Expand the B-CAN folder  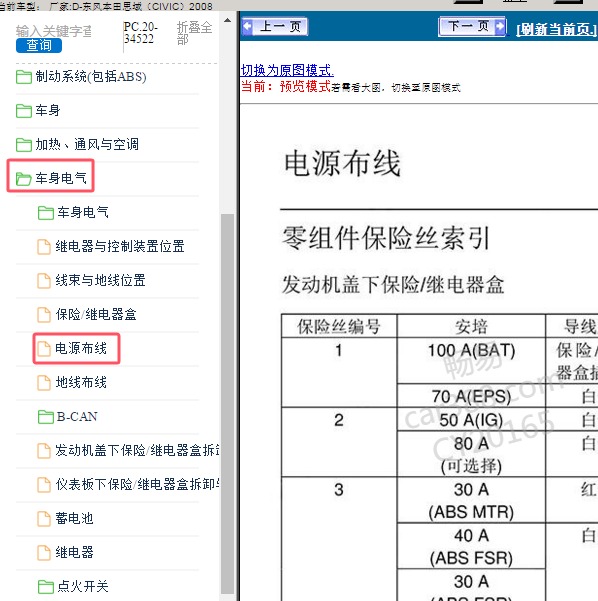point(77,417)
